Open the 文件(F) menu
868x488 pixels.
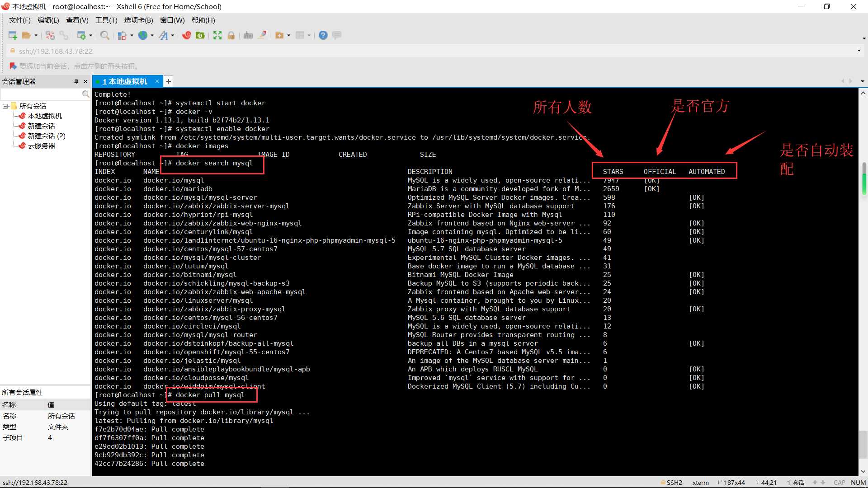19,20
